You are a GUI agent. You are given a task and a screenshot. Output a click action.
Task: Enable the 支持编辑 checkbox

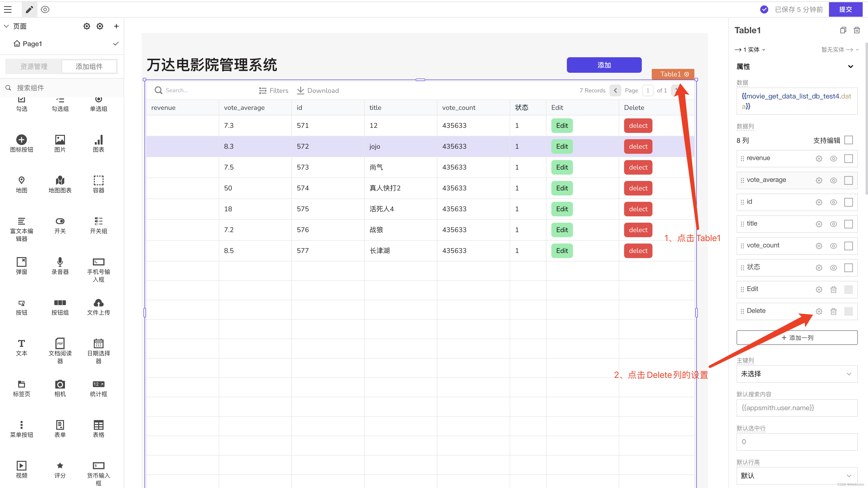coord(848,140)
